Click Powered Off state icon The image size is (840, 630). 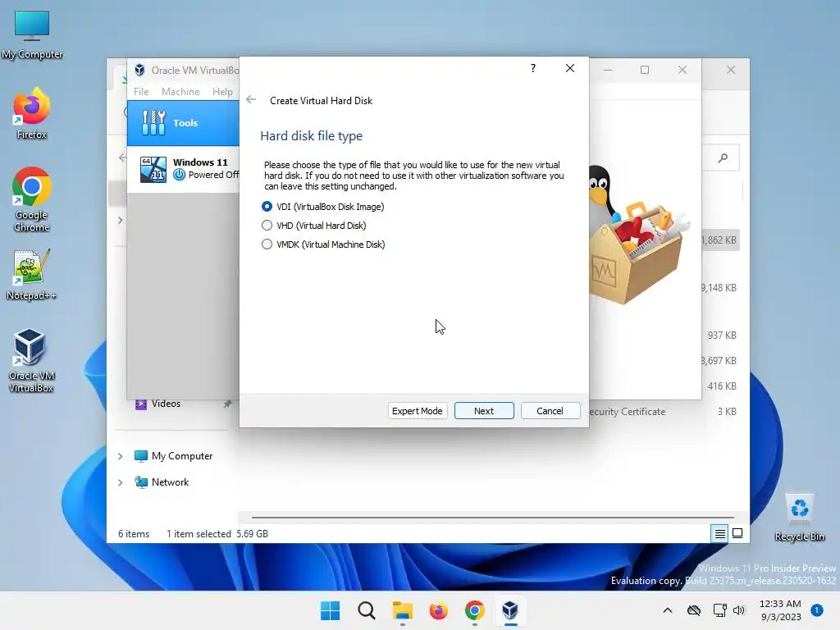(180, 175)
